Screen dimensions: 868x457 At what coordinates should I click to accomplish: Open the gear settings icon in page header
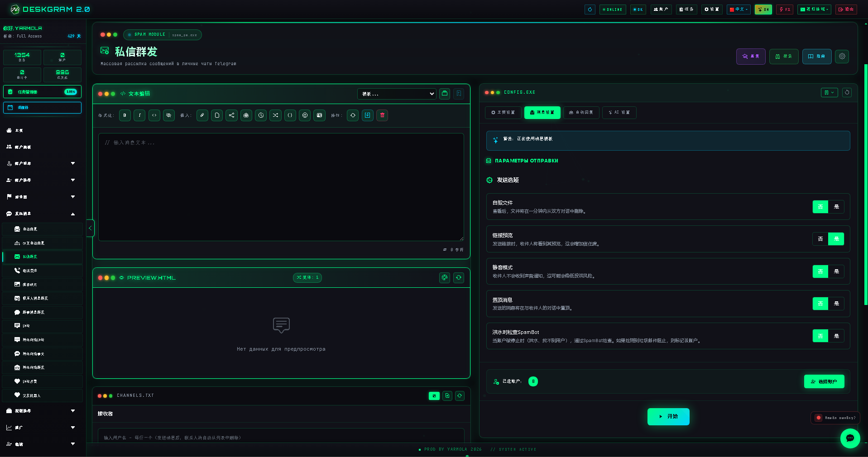842,57
